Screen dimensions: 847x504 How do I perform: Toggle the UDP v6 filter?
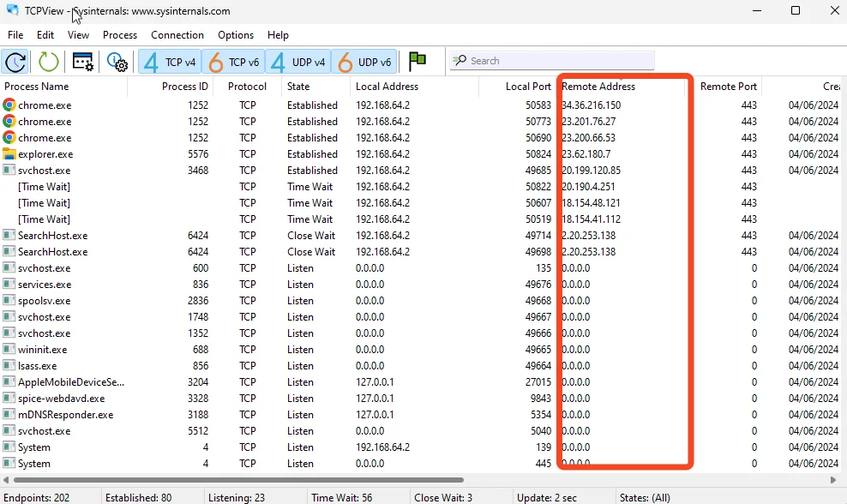click(363, 62)
